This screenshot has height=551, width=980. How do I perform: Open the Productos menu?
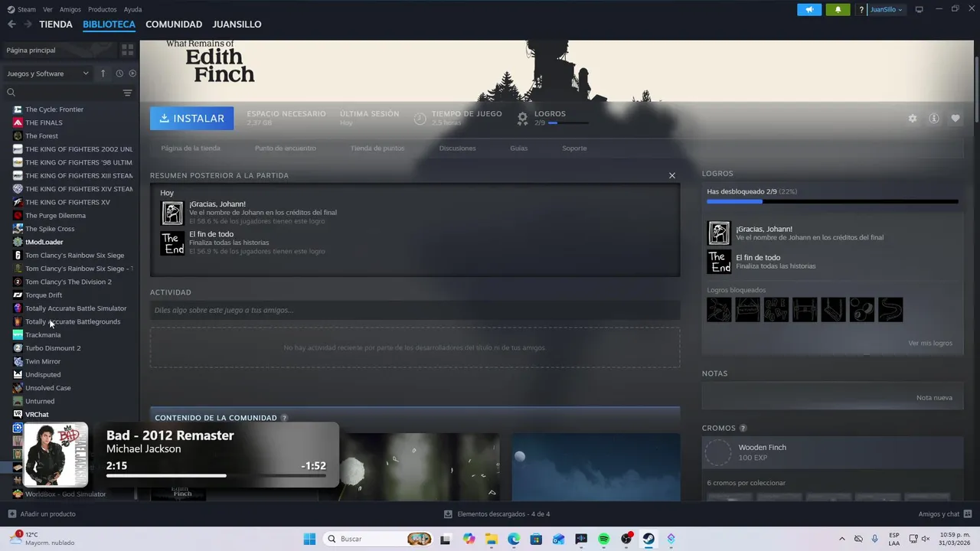pyautogui.click(x=103, y=9)
